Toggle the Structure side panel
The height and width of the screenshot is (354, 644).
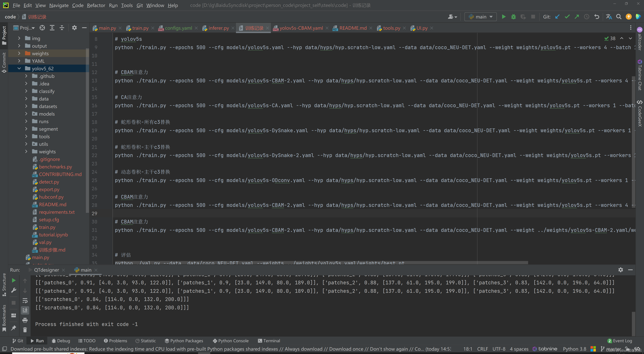[x=4, y=285]
